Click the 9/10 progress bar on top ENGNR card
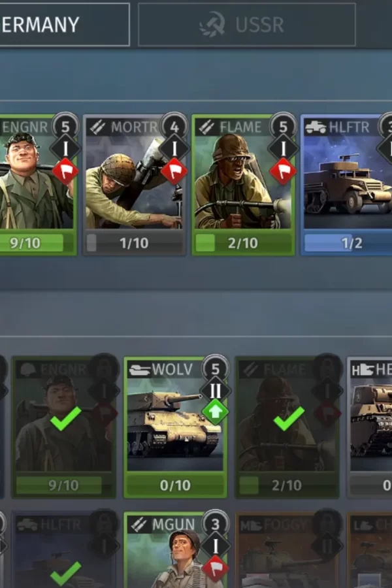 tap(37, 243)
